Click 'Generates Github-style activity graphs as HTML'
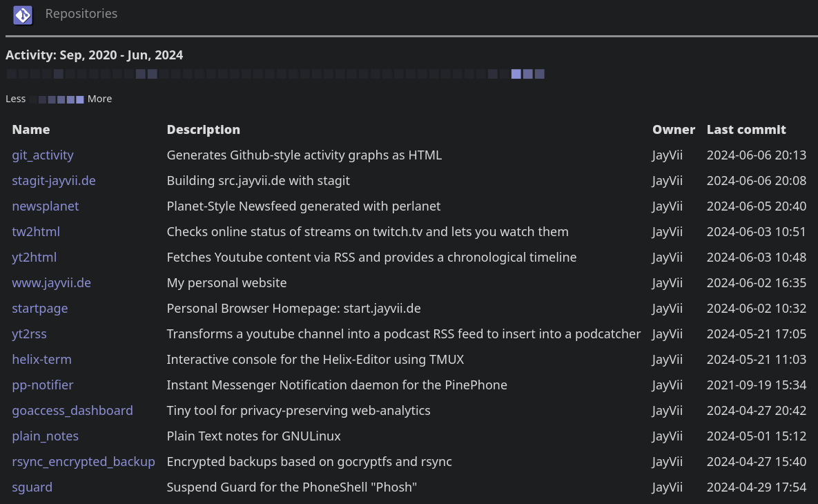 coord(304,155)
